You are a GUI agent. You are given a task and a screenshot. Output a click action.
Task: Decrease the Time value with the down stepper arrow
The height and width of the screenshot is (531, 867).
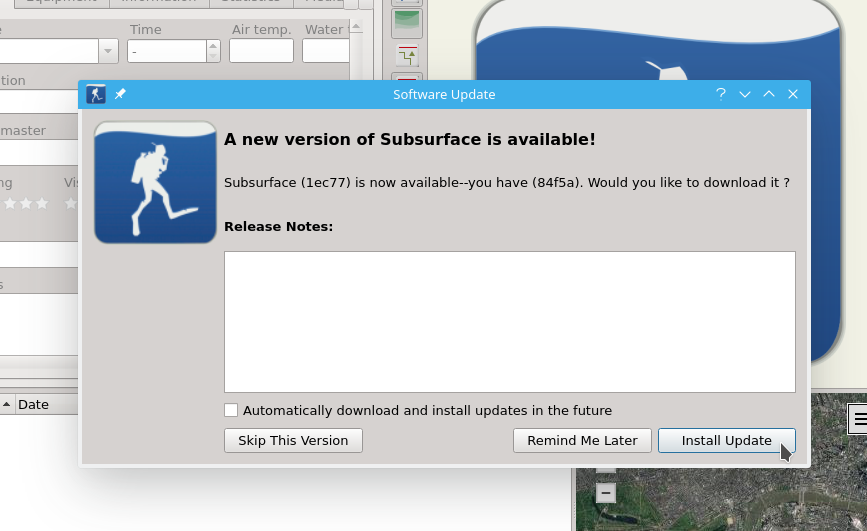tap(213, 56)
